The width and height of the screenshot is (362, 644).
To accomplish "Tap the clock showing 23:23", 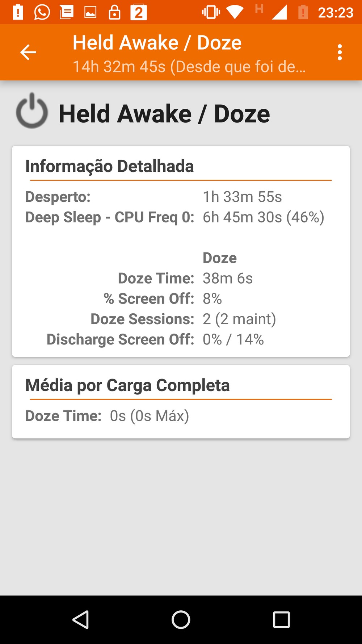I will click(335, 13).
